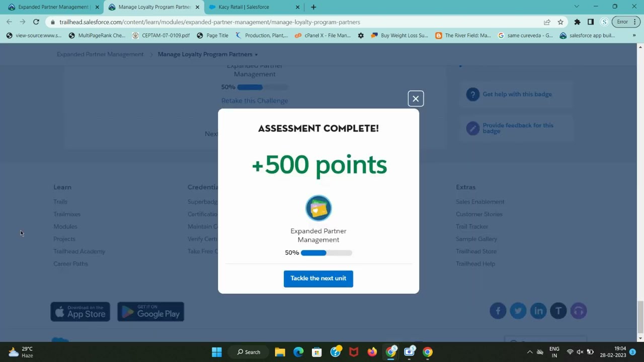Click the +500 points text

[319, 165]
